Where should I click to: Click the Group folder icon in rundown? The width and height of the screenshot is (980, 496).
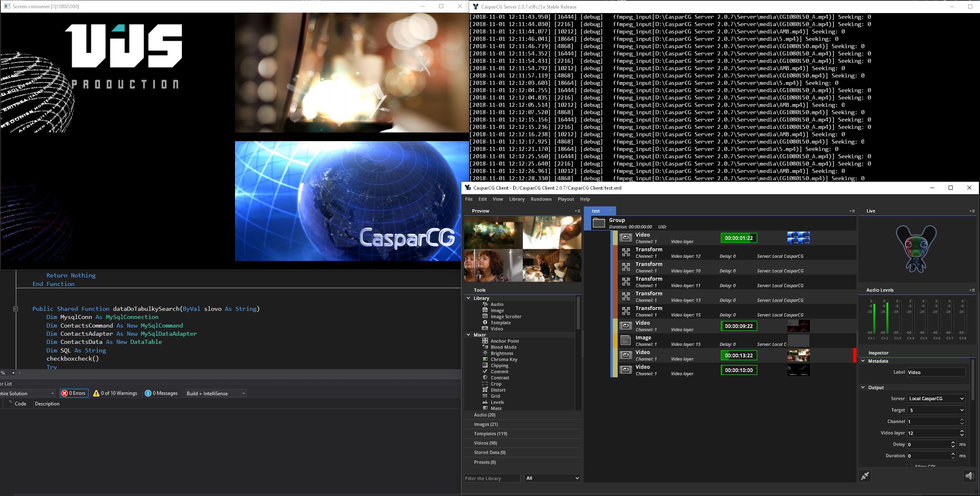pos(599,223)
